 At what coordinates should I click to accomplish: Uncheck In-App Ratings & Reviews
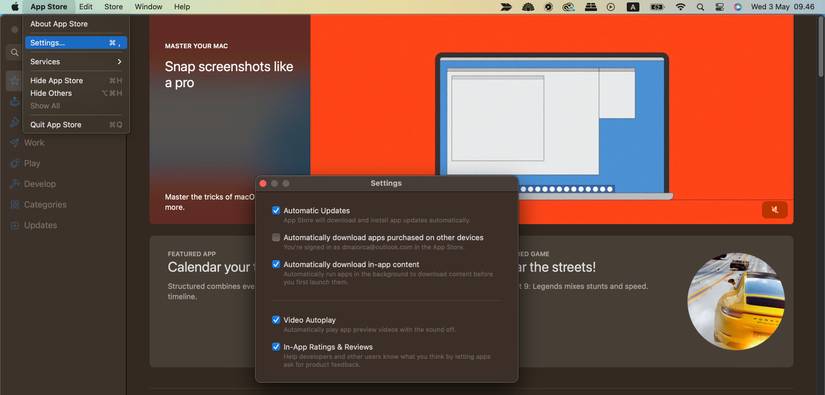276,347
